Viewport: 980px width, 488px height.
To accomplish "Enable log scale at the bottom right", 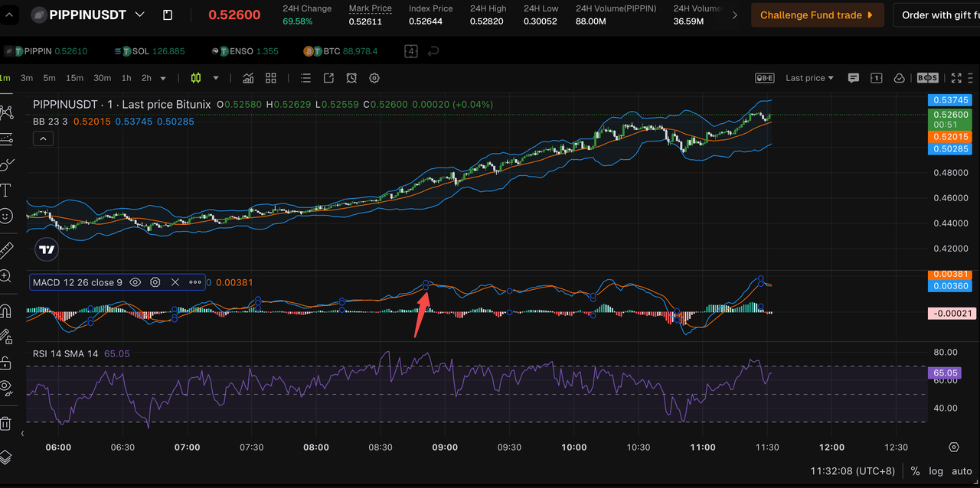I will click(936, 471).
